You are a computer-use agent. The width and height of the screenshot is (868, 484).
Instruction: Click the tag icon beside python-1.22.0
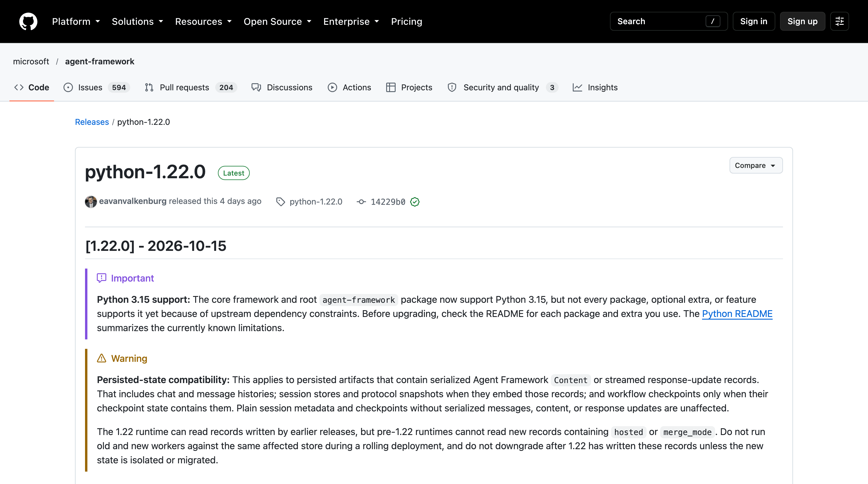[280, 202]
